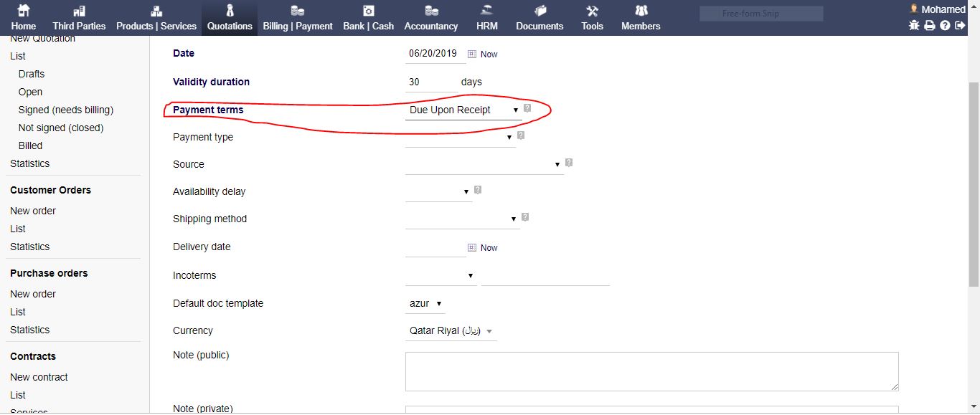
Task: Click the Date input showing 06/20/2019
Action: coord(435,54)
